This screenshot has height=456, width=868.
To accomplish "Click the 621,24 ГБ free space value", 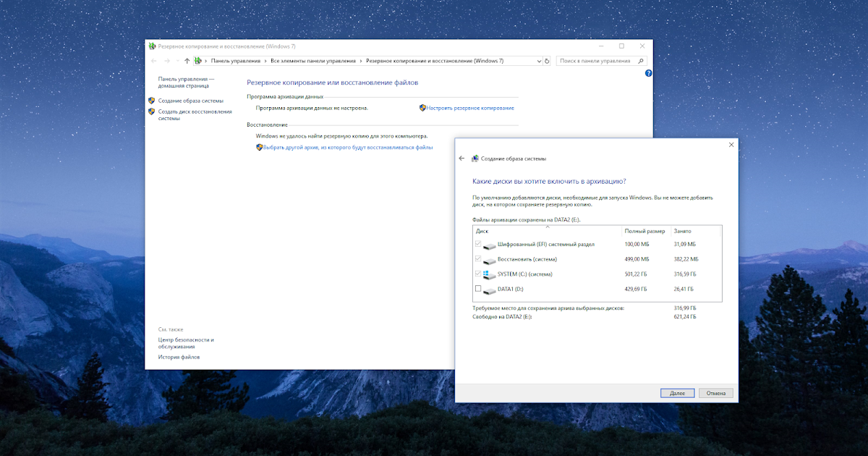I will point(685,316).
